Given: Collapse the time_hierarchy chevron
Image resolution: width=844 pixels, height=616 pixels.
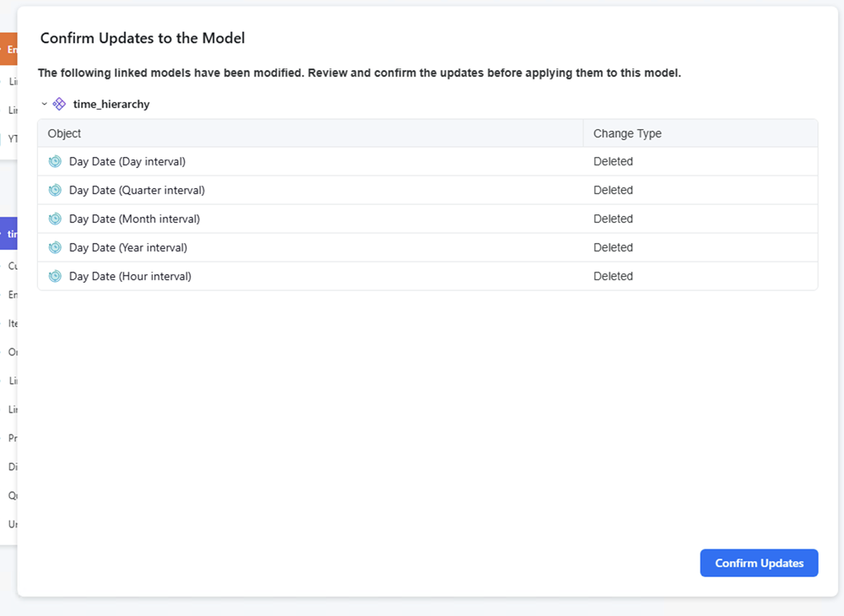Looking at the screenshot, I should 44,104.
